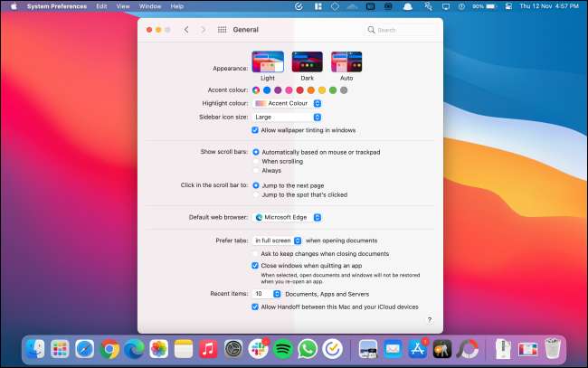This screenshot has width=588, height=368.
Task: Select the Always show scroll bars option
Action: point(255,170)
